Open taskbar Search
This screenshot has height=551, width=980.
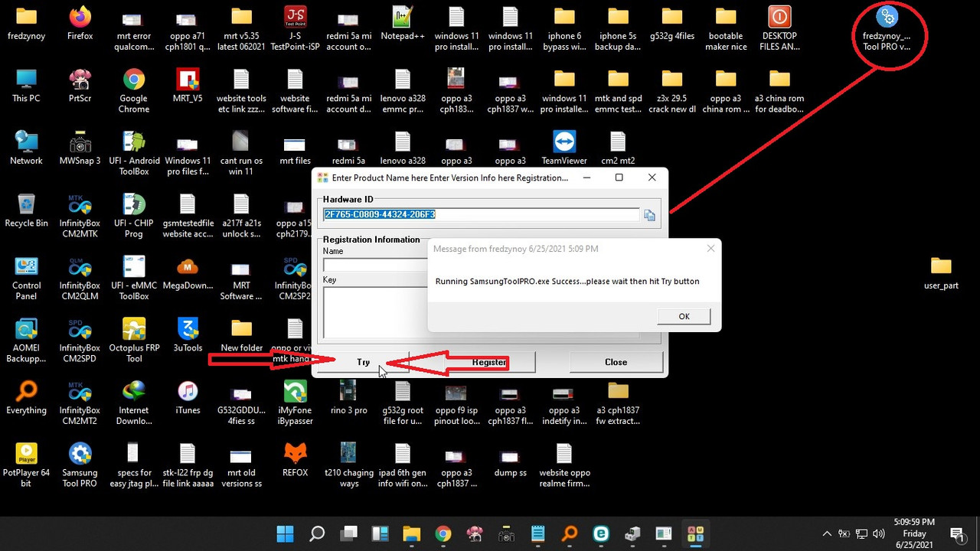(x=317, y=533)
